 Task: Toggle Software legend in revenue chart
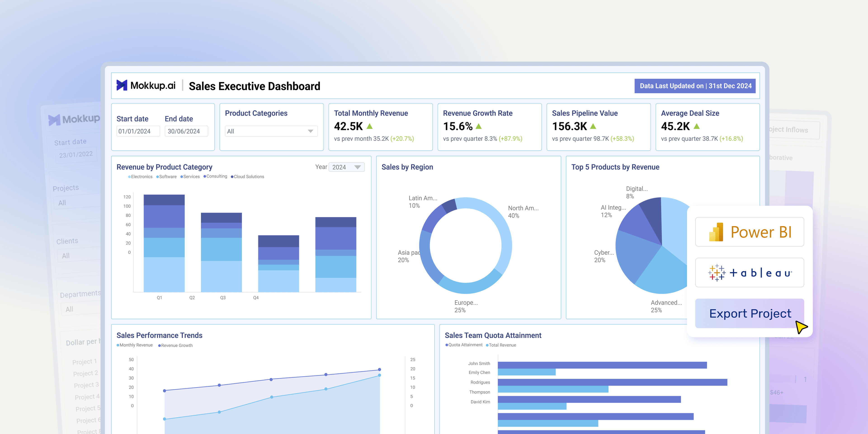[x=166, y=177]
